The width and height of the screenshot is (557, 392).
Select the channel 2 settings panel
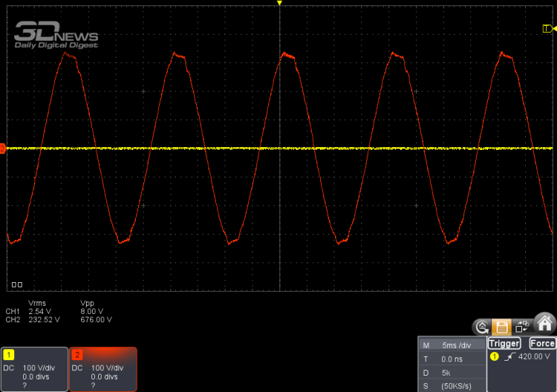click(x=103, y=369)
